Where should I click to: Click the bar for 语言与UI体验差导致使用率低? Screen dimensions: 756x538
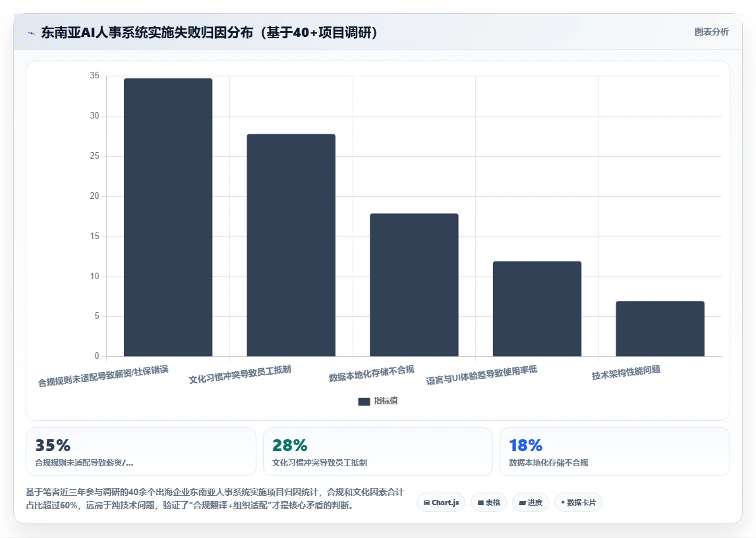point(537,309)
